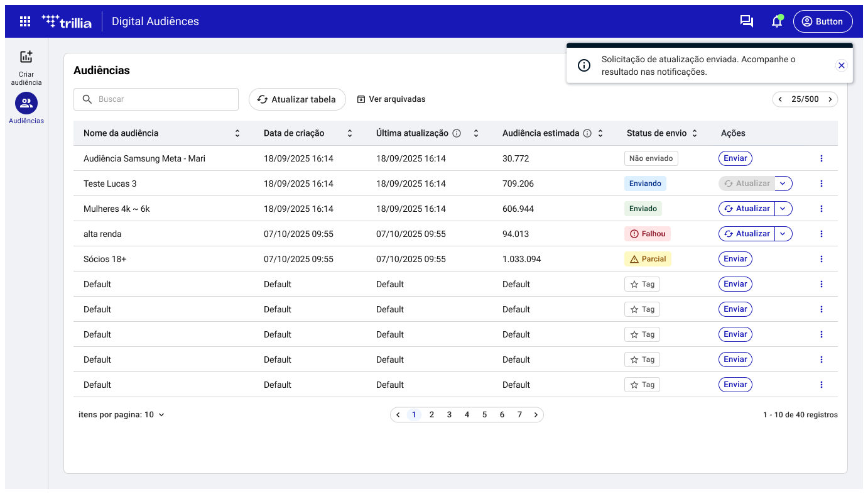This screenshot has width=868, height=494.
Task: Go to page 7
Action: click(520, 415)
